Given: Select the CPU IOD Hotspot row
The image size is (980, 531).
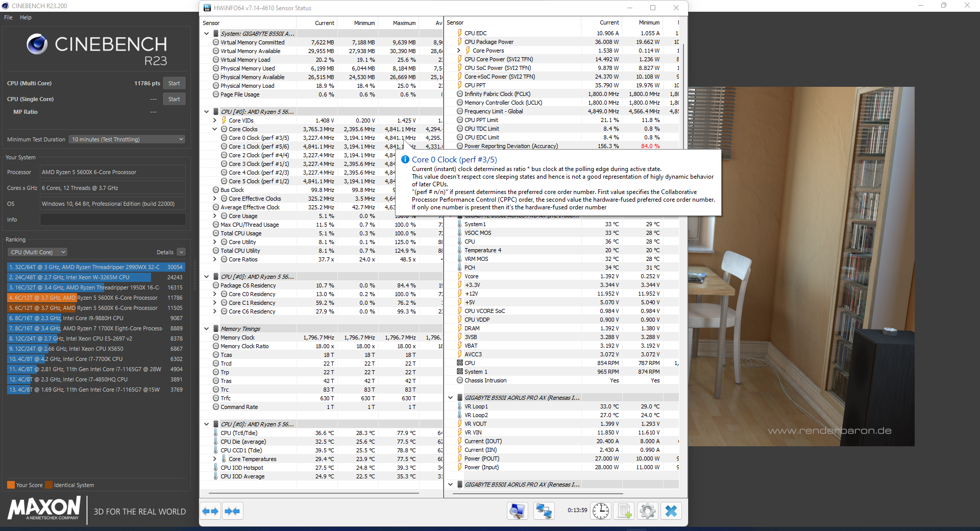Looking at the screenshot, I should coord(322,468).
